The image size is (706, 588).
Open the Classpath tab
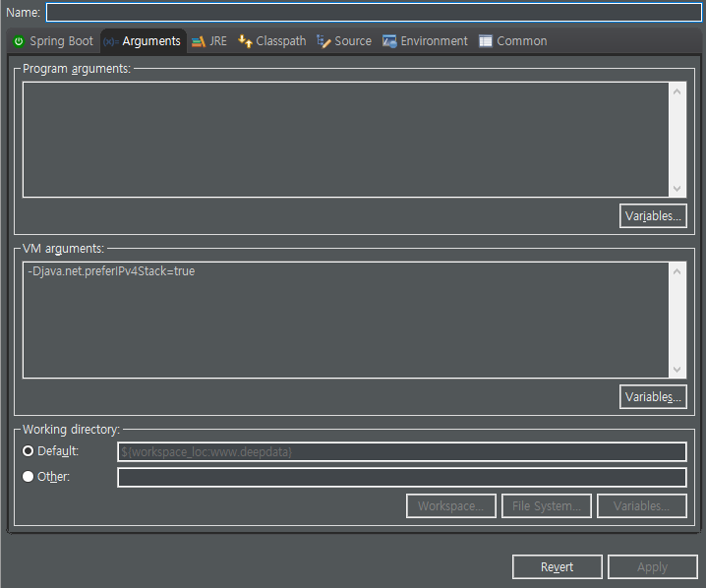272,41
